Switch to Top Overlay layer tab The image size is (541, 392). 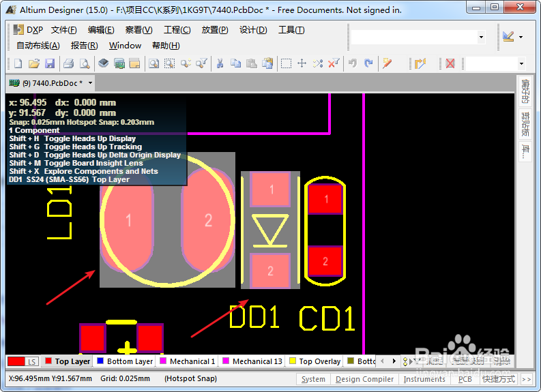coord(315,361)
